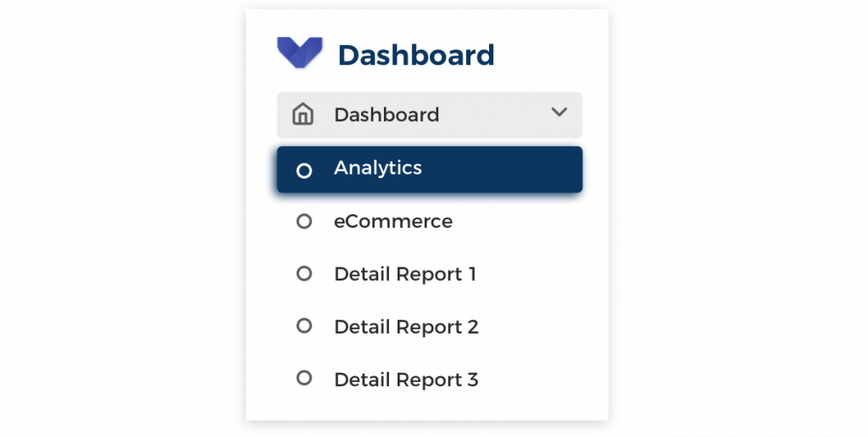
Task: Click the circle bullet before Detail Report 1
Action: (304, 274)
